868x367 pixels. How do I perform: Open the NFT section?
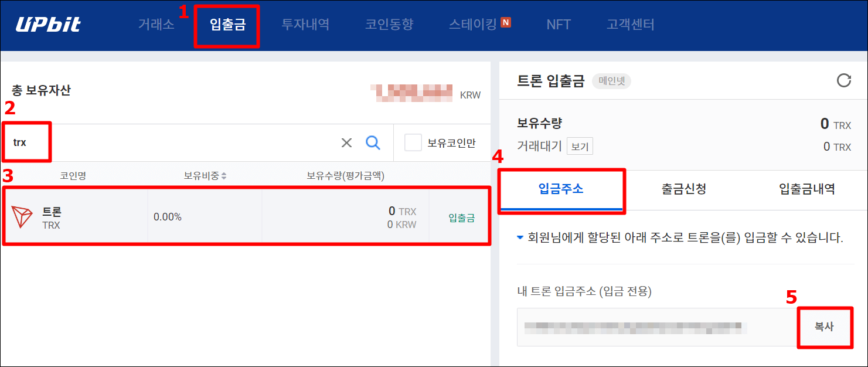pos(559,25)
